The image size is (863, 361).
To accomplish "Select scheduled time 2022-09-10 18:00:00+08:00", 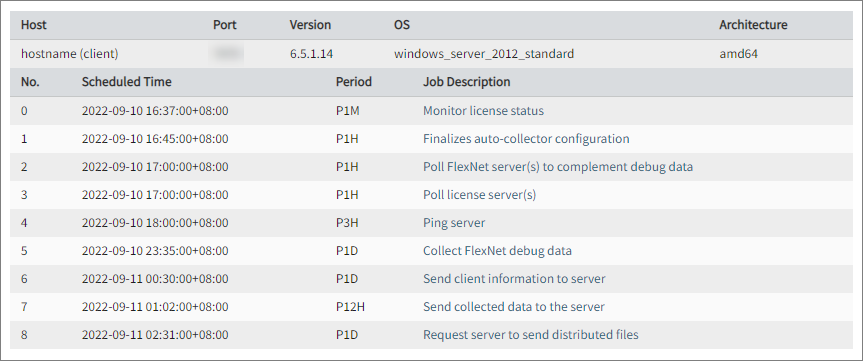I will pyautogui.click(x=155, y=223).
